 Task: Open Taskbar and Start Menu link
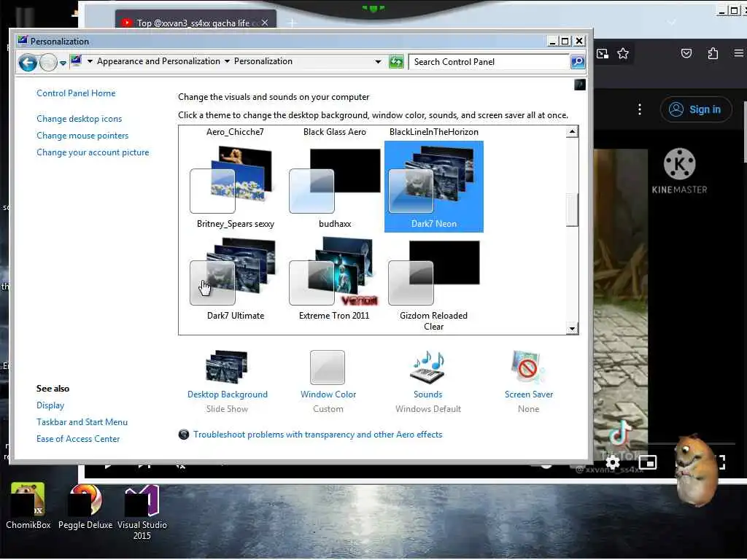point(82,422)
